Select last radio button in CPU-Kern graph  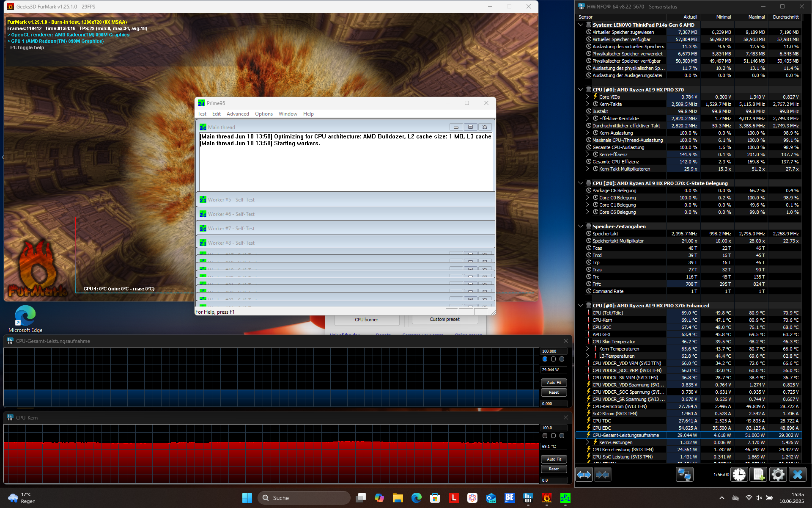click(562, 436)
